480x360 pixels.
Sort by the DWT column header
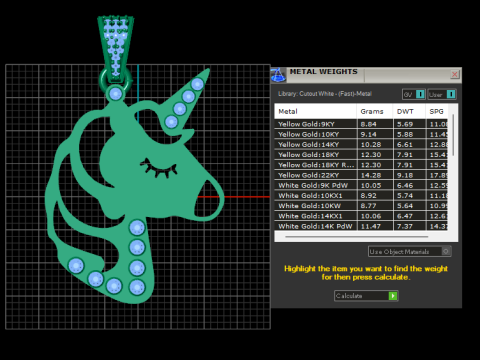coord(409,111)
